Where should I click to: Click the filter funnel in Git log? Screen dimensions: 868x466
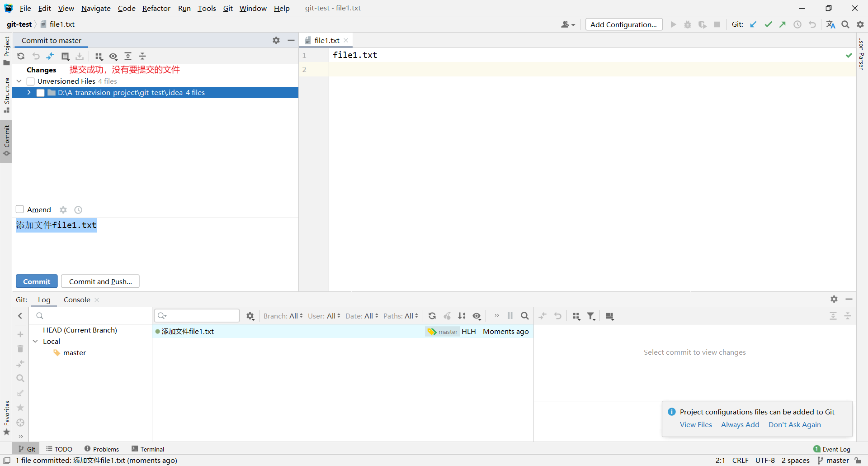point(591,316)
